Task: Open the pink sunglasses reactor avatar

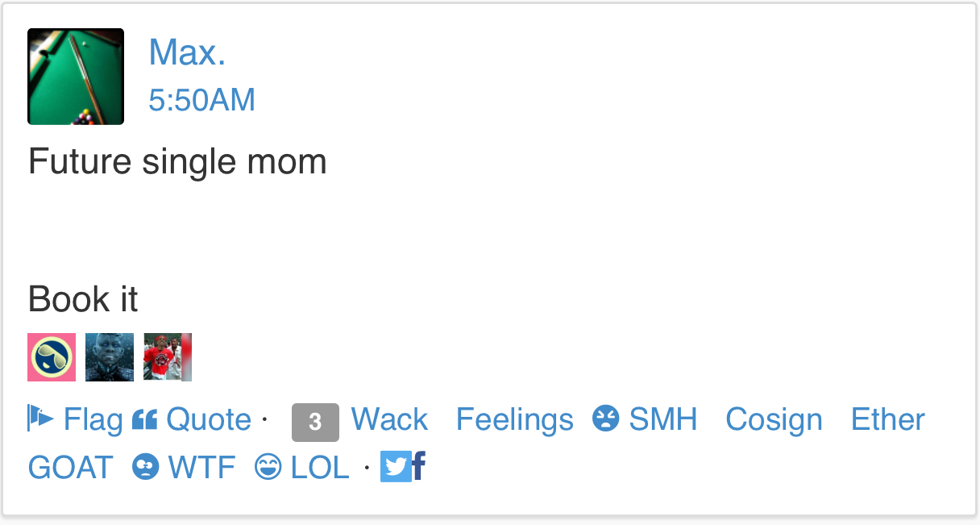Action: (52, 357)
